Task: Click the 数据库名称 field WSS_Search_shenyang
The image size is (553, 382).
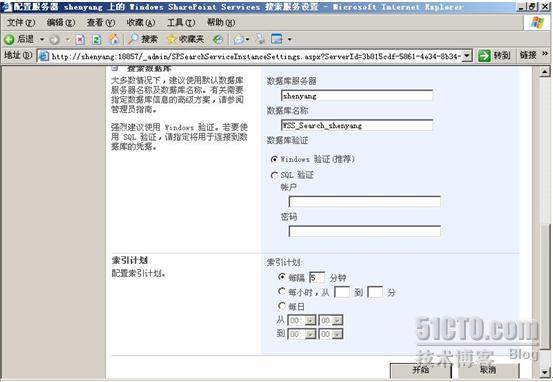Action: [x=357, y=125]
